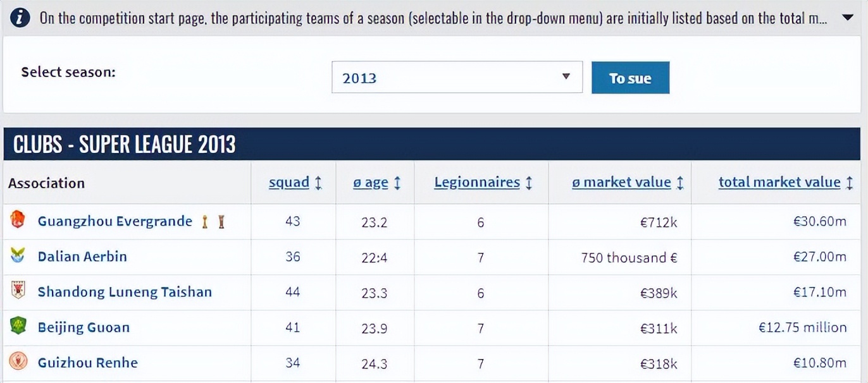Open the Dalian Aerbin club page
Image resolution: width=868 pixels, height=383 pixels.
click(82, 257)
